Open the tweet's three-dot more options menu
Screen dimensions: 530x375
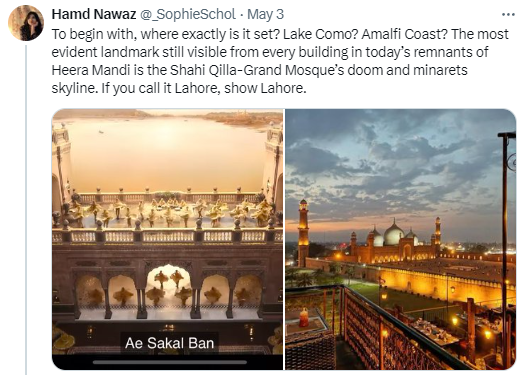(508, 15)
